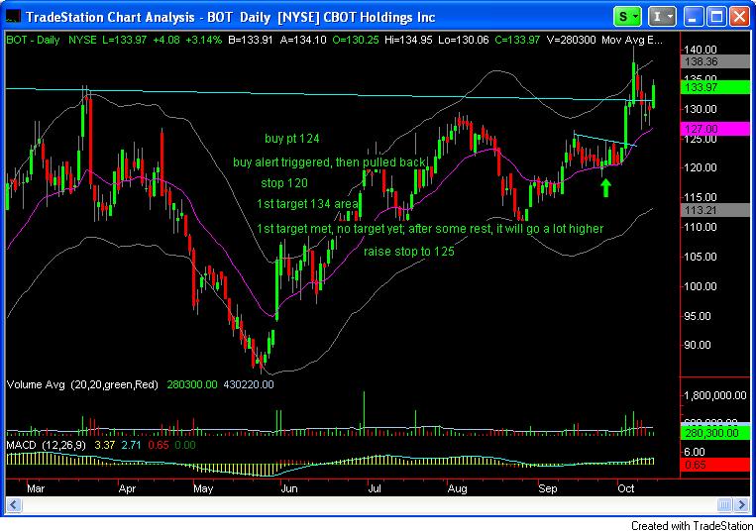Select the green up-arrow drawing near October
The width and height of the screenshot is (756, 532).
(x=605, y=187)
